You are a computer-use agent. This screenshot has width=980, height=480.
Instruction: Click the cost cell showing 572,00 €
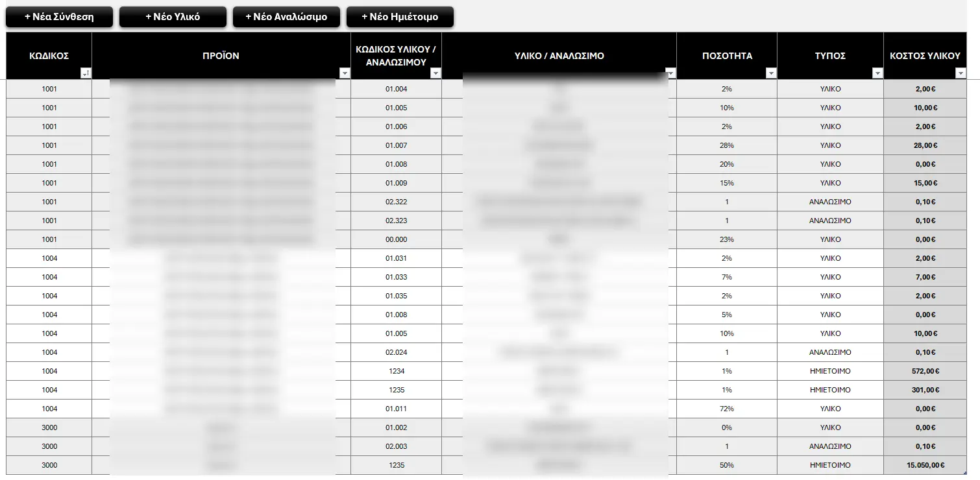925,371
